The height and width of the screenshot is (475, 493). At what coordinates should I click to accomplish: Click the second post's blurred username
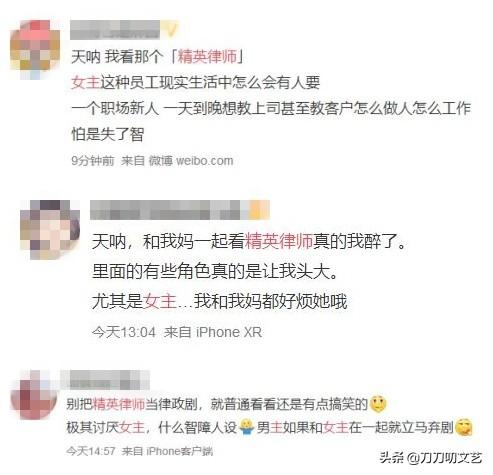tap(169, 210)
